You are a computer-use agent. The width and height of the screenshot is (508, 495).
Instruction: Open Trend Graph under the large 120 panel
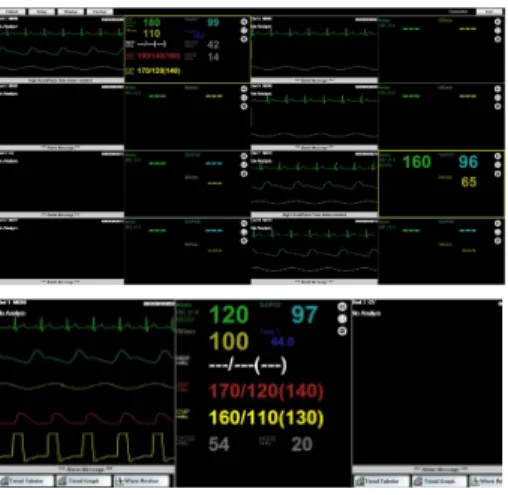pos(83,481)
